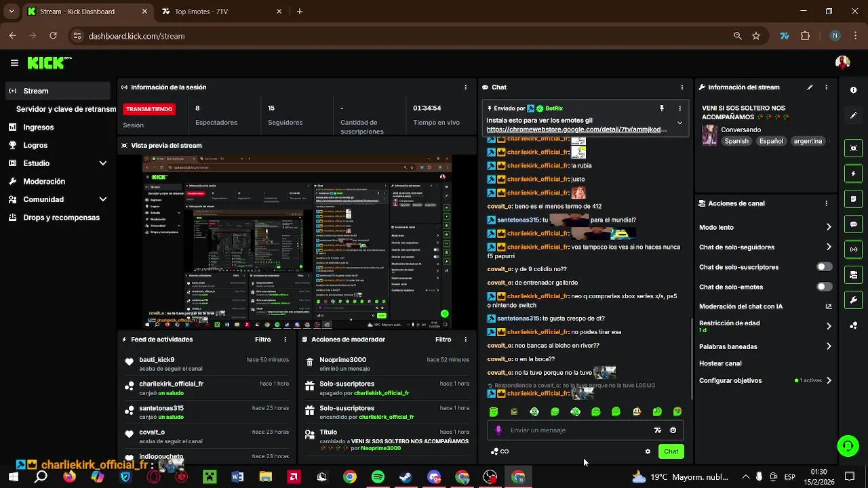Screen dimensions: 868x488
Task: Click the green headset support button
Action: coord(848,445)
